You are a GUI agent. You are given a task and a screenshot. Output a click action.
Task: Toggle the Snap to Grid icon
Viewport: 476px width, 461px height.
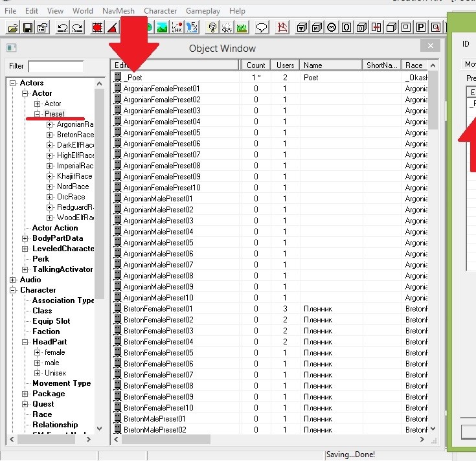97,28
